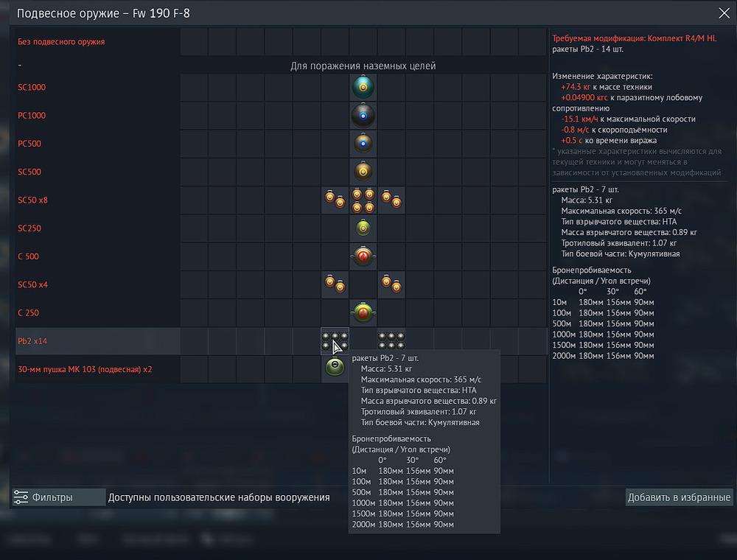This screenshot has width=737, height=560.
Task: Select the SC50 x8 preset label
Action: point(33,200)
